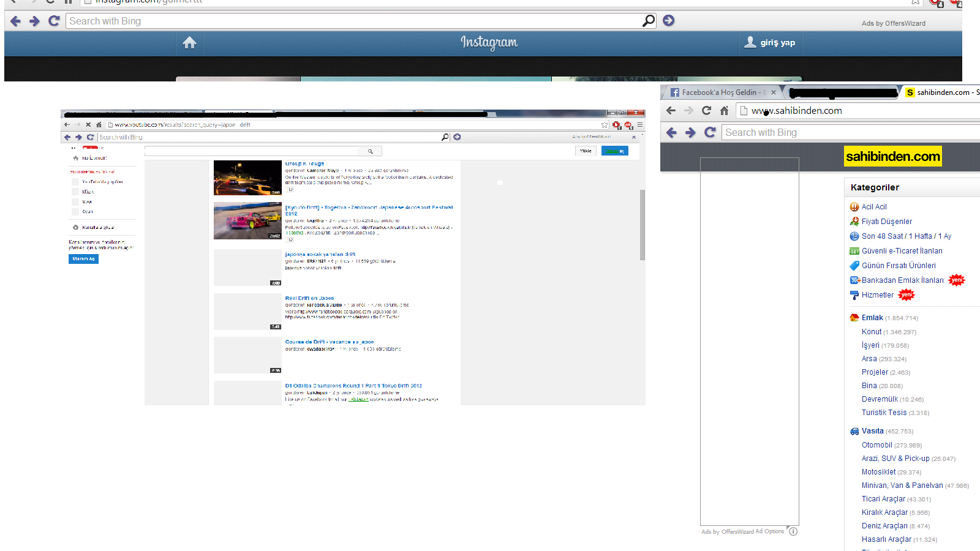This screenshot has width=980, height=551.
Task: Click home icon in YouTube window address bar
Action: point(99,124)
